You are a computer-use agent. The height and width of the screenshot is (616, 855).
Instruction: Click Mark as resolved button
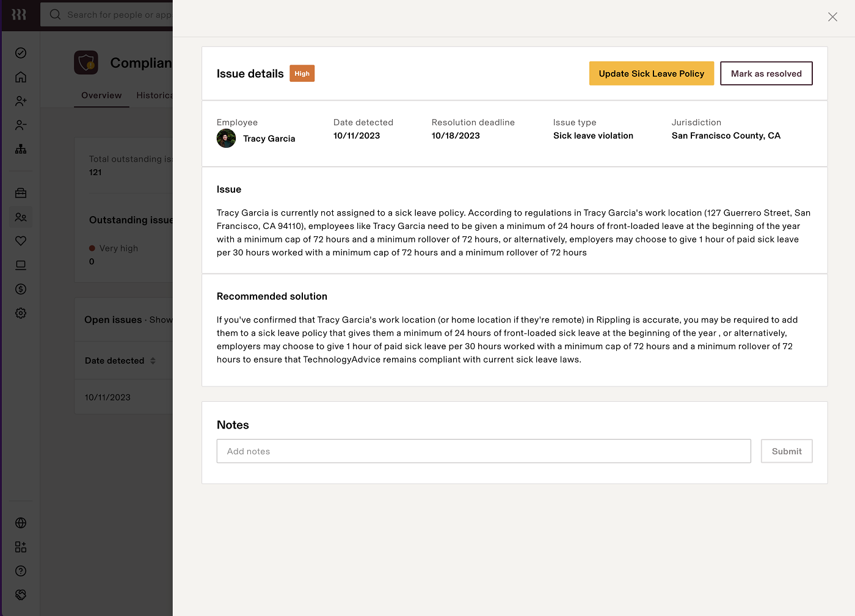coord(766,73)
